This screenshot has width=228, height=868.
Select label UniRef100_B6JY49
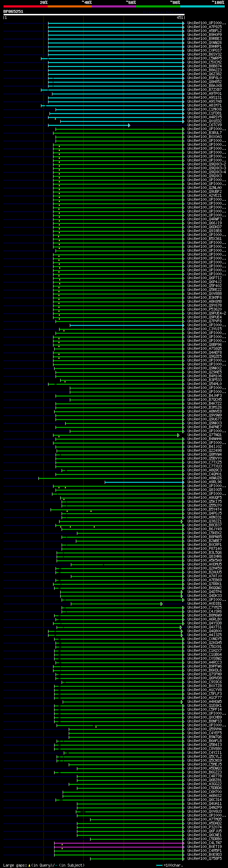pos(204,530)
